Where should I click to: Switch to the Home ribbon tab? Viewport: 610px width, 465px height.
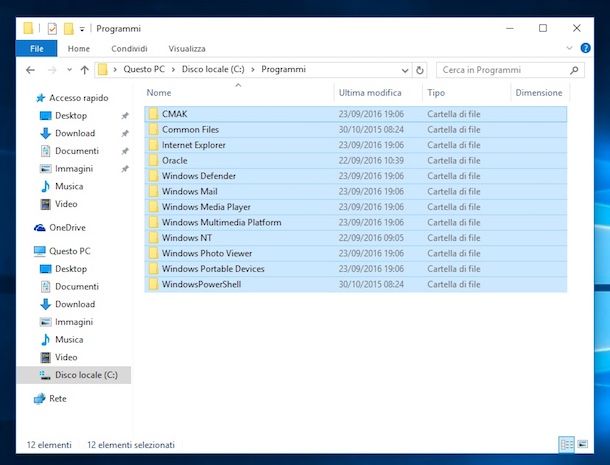pos(79,49)
